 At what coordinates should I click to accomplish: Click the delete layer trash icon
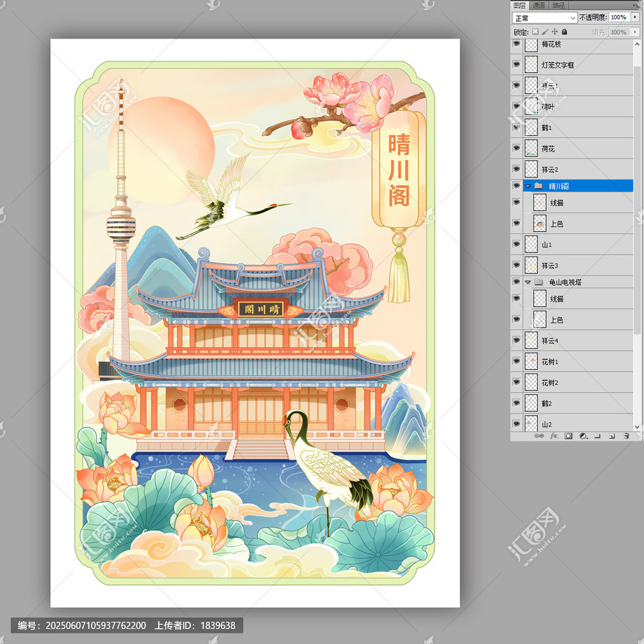coord(626,436)
